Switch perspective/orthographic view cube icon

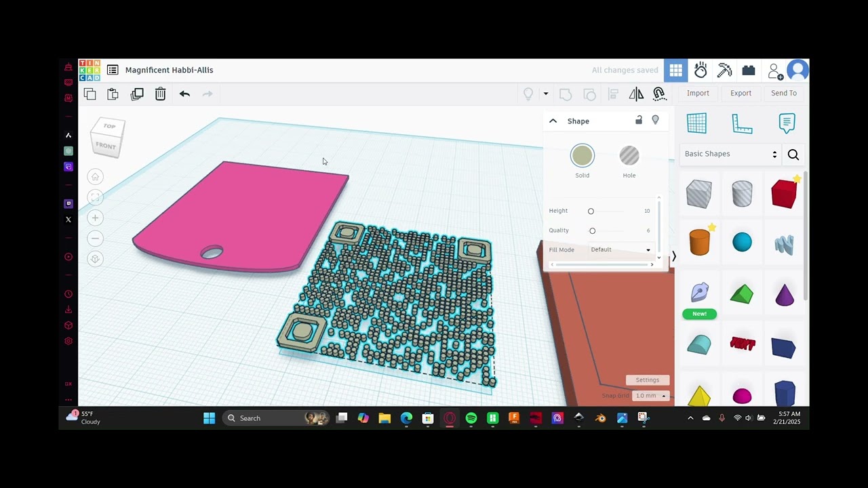pos(95,259)
